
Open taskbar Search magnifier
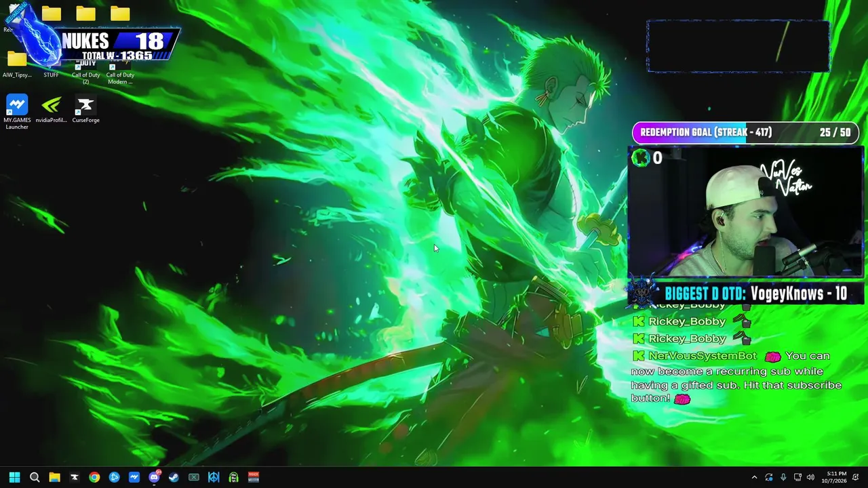click(x=35, y=477)
